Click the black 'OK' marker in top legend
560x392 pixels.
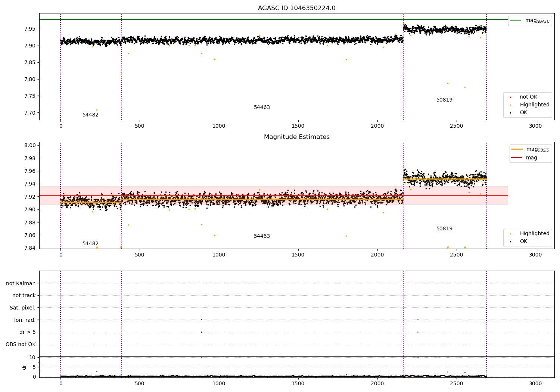(510, 113)
